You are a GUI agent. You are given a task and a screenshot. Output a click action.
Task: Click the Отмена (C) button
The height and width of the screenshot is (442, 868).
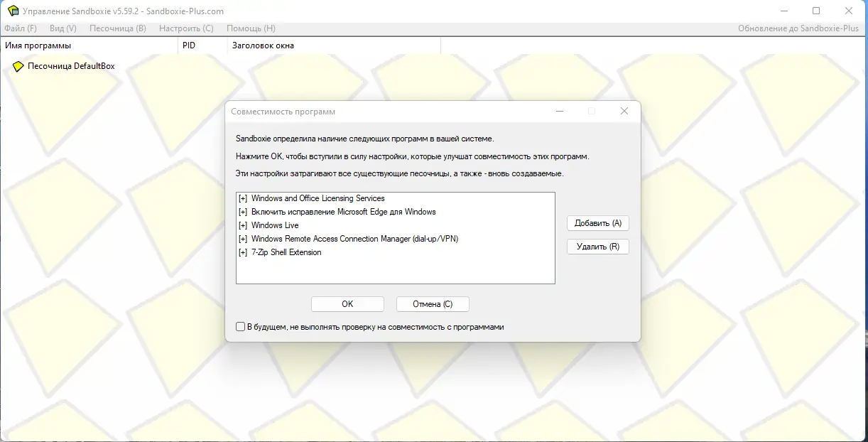(433, 304)
